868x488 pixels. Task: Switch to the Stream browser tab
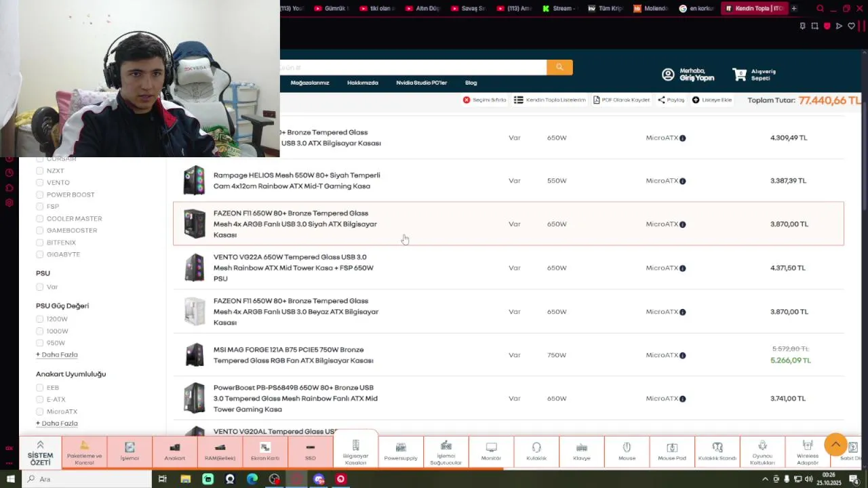(559, 8)
